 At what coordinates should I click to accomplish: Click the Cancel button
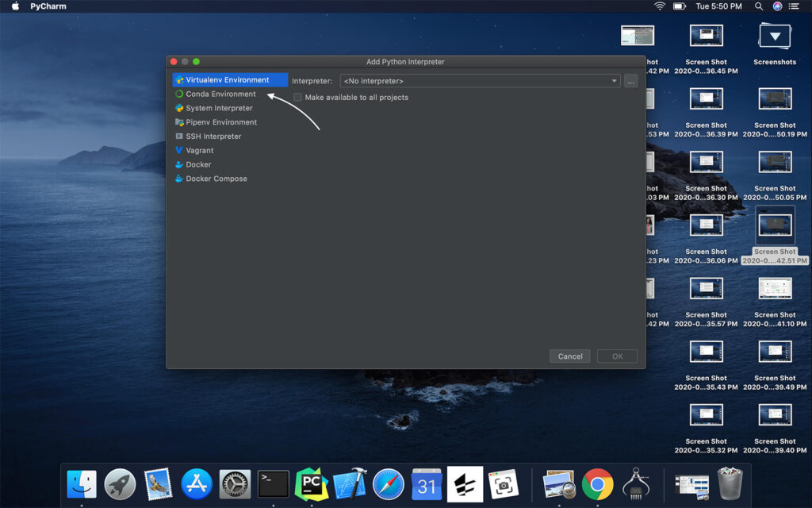pos(569,356)
